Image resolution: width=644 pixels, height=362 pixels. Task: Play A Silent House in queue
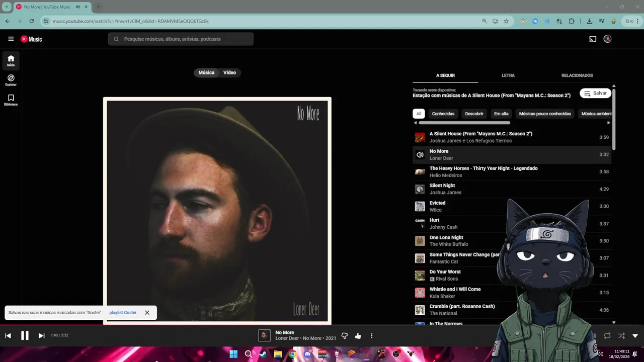[512, 137]
